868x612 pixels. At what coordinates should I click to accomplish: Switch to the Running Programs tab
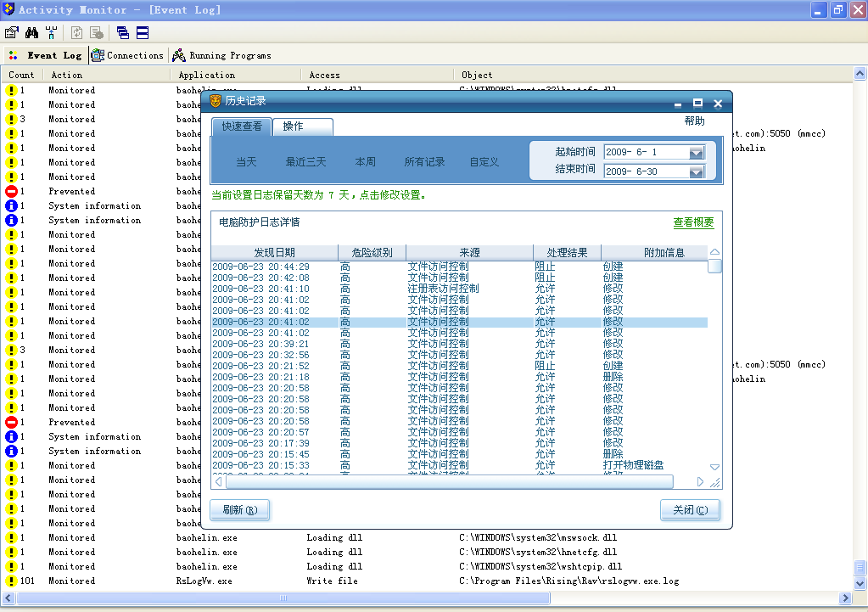pyautogui.click(x=221, y=55)
